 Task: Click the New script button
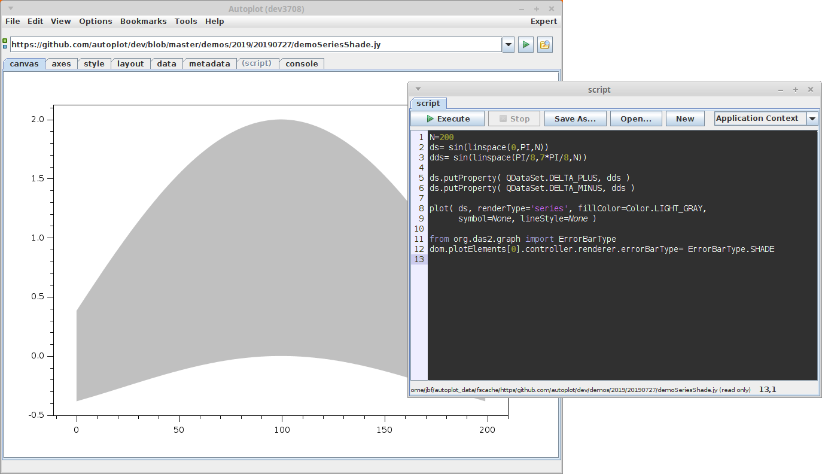point(685,118)
